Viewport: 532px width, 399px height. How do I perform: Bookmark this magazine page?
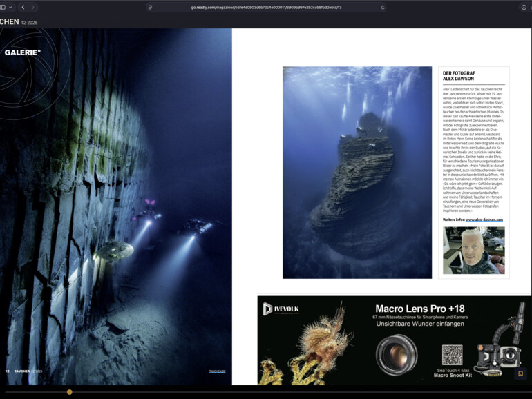(521, 373)
